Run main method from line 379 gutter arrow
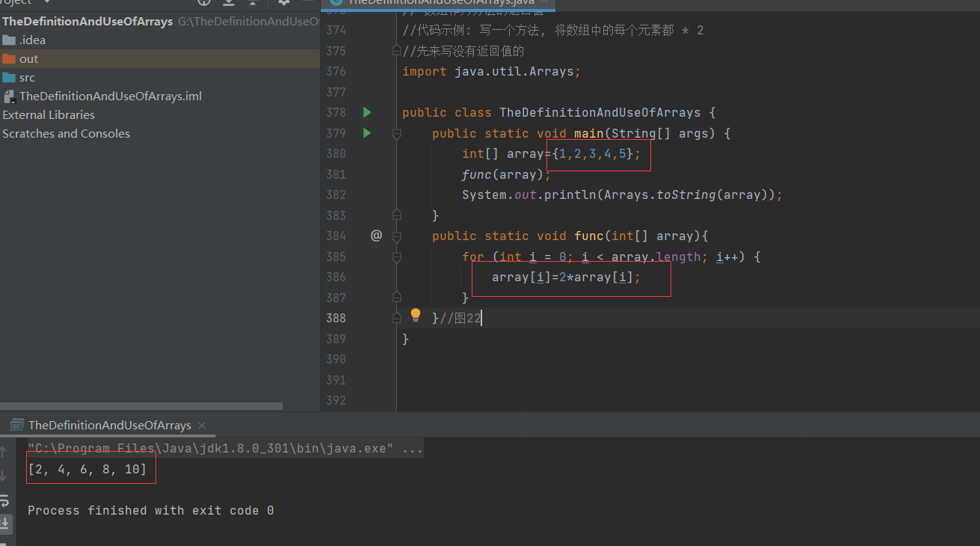The image size is (980, 546). (x=366, y=133)
